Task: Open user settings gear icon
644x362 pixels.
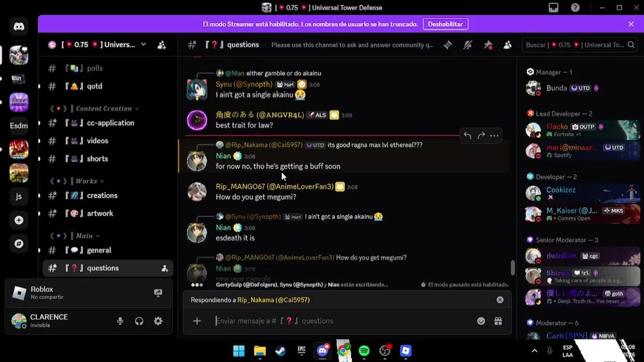Action: pyautogui.click(x=158, y=321)
